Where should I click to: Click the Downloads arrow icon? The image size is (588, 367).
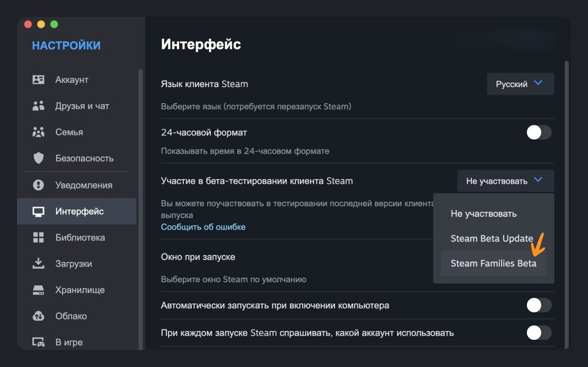point(38,263)
